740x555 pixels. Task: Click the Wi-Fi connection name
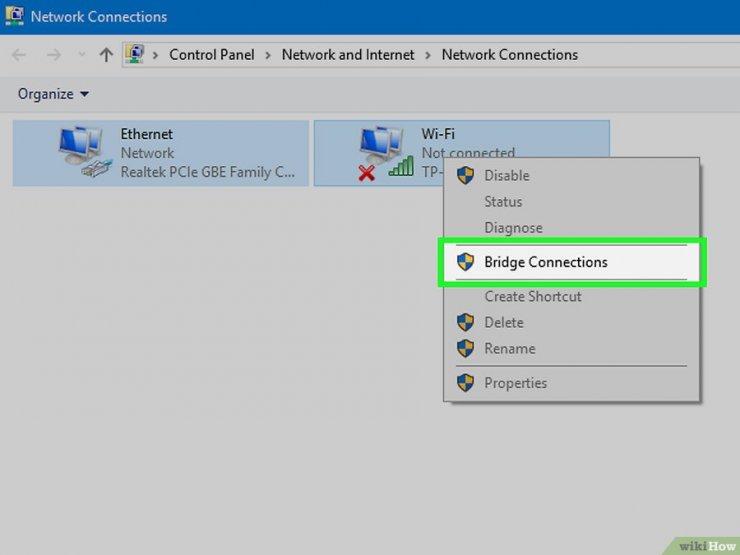(x=438, y=134)
